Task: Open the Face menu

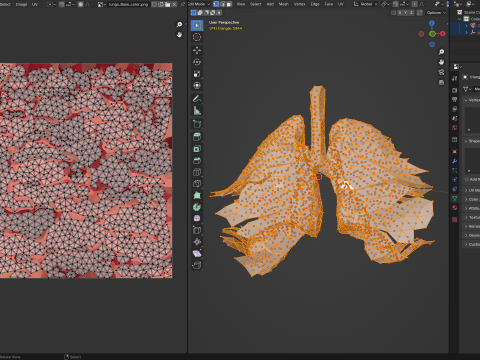Action: 329,4
